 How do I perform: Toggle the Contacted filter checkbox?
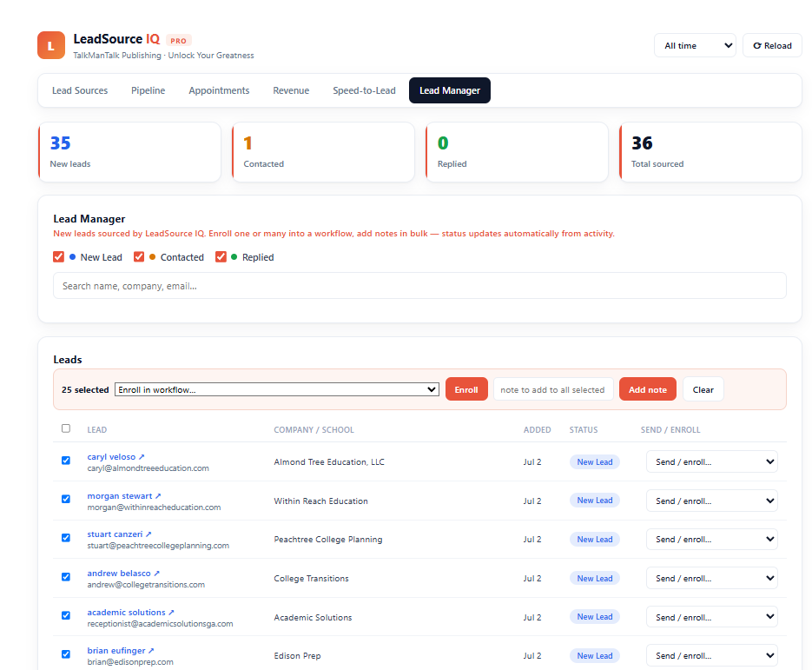139,257
